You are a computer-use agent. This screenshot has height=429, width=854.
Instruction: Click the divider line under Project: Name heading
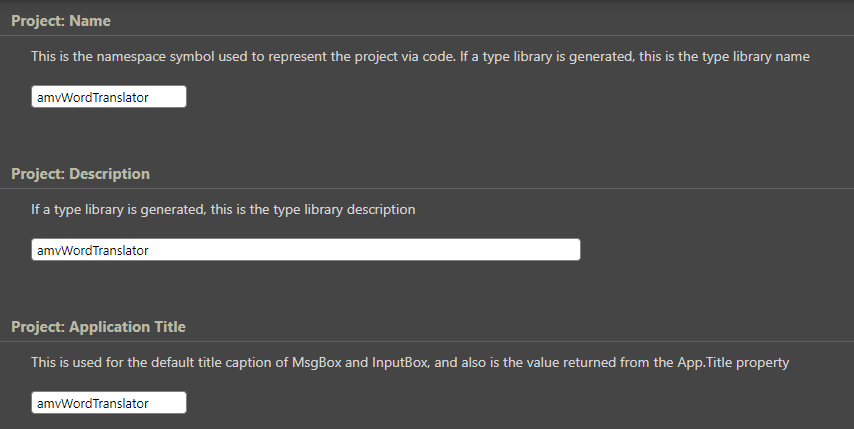coord(427,35)
